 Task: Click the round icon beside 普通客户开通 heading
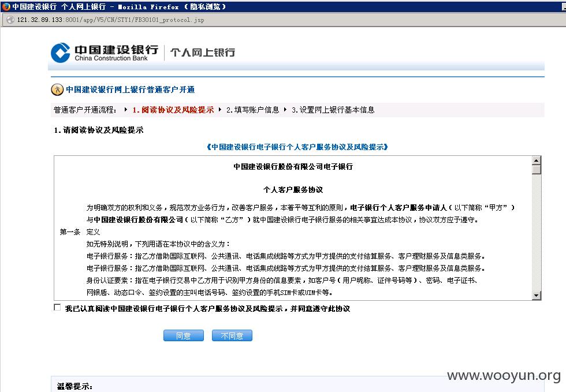coord(57,89)
